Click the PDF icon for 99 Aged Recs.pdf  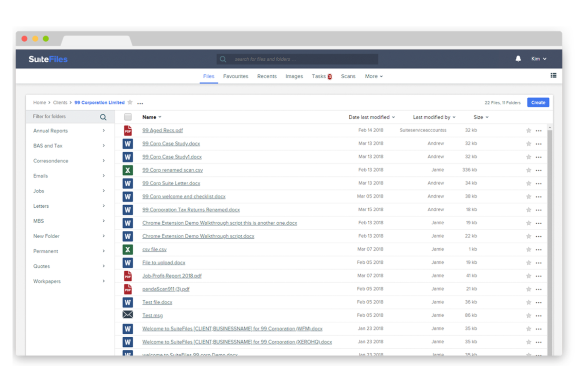pos(128,130)
